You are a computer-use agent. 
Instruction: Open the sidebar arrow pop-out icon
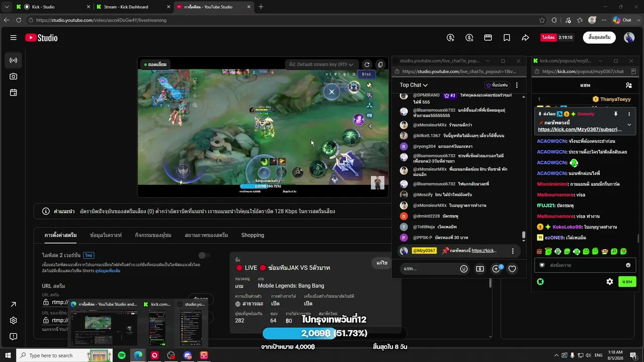14,304
